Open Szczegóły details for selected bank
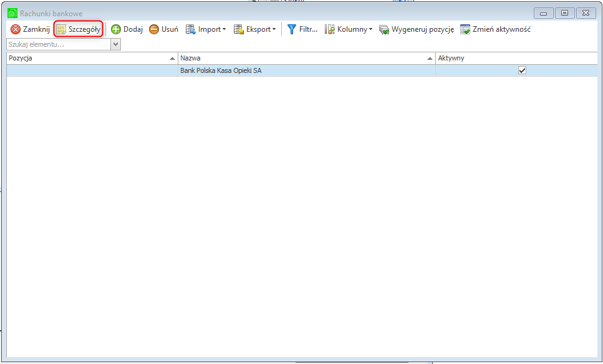The width and height of the screenshot is (603, 364). tap(79, 29)
